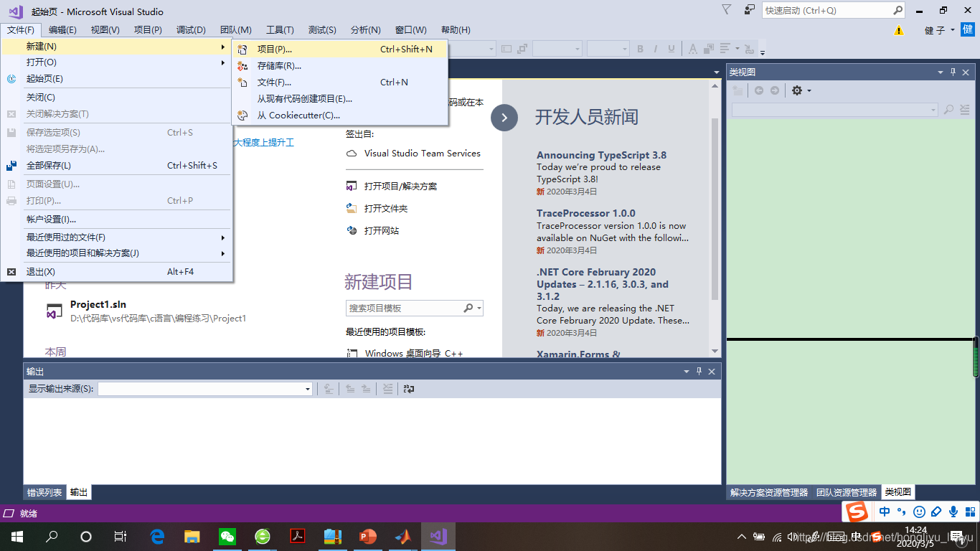Click Visual Studio icon in taskbar
Viewport: 980px width, 551px height.
point(438,536)
